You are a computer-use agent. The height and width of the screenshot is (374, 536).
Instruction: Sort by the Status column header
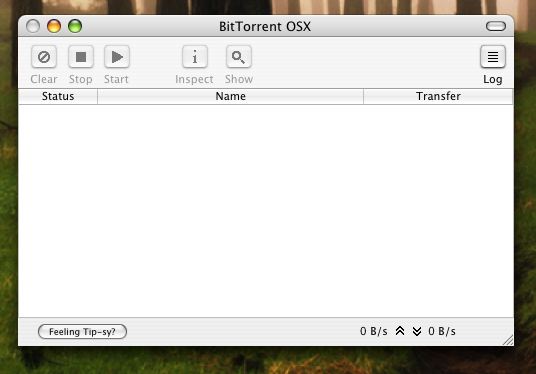pyautogui.click(x=58, y=96)
